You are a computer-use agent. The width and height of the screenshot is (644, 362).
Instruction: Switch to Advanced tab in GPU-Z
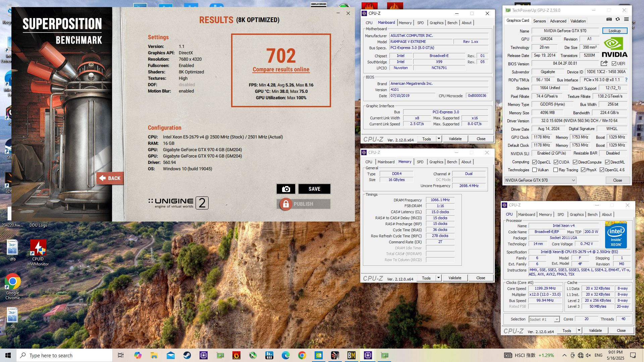click(558, 21)
